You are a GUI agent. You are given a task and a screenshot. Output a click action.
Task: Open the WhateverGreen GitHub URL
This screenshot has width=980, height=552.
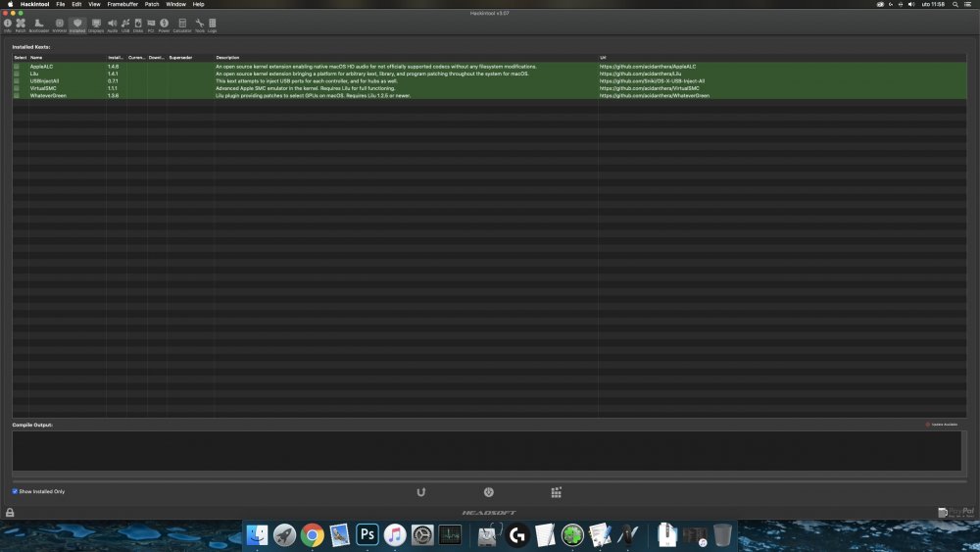655,96
